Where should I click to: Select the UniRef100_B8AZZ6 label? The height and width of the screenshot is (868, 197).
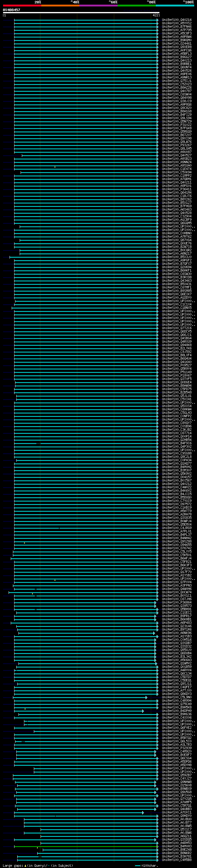(176, 88)
